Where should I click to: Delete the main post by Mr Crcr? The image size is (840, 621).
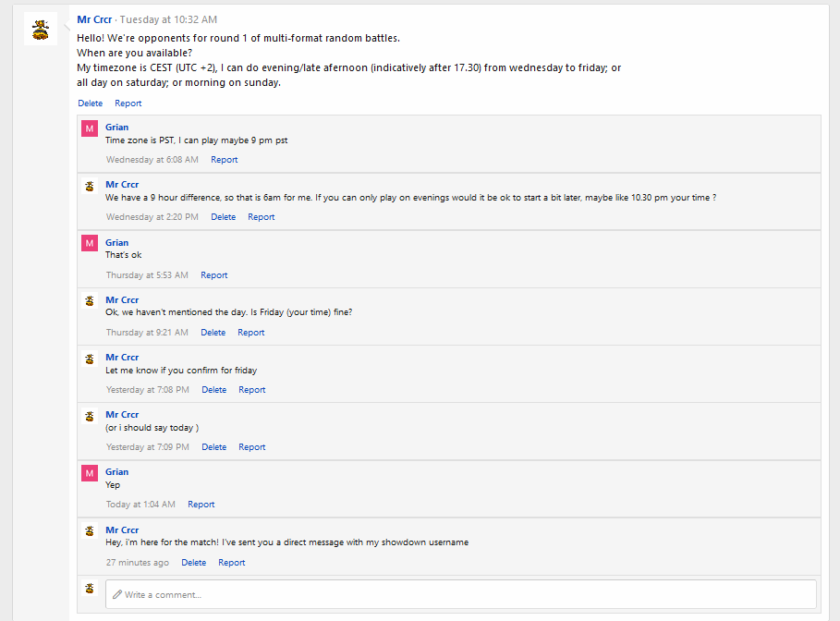coord(91,103)
